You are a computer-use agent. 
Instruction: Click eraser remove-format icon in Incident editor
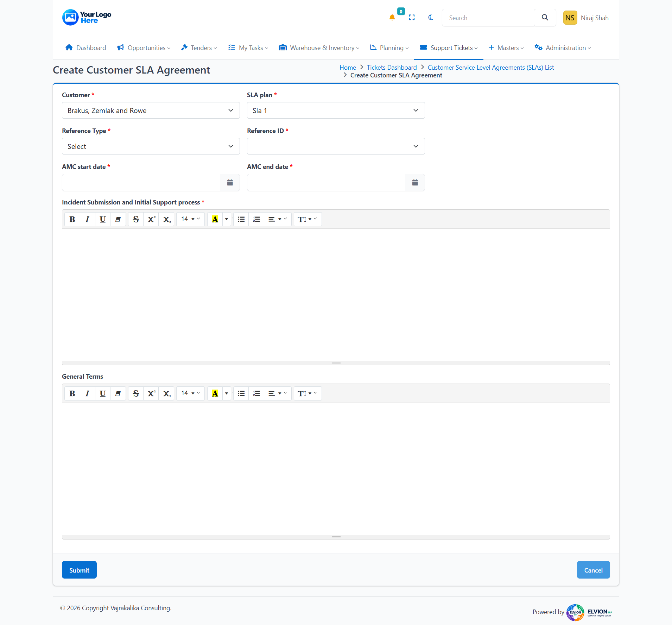[x=118, y=219]
